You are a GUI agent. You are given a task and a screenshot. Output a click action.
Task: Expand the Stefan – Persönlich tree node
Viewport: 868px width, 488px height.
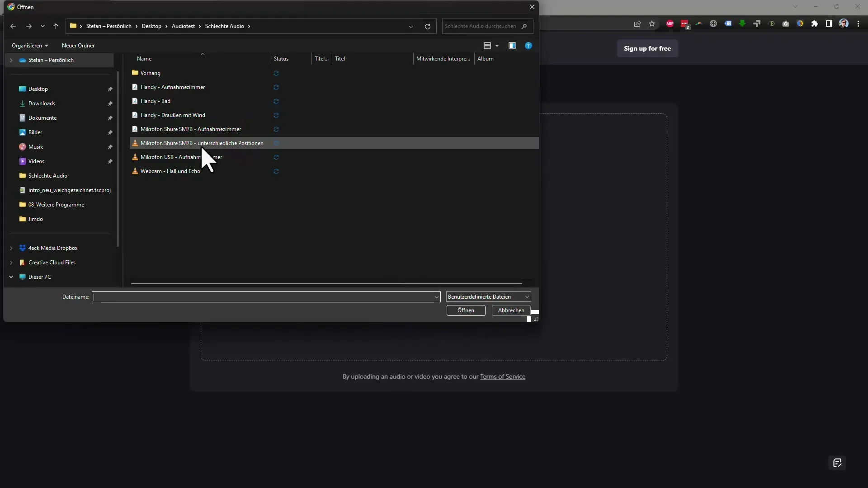tap(11, 60)
